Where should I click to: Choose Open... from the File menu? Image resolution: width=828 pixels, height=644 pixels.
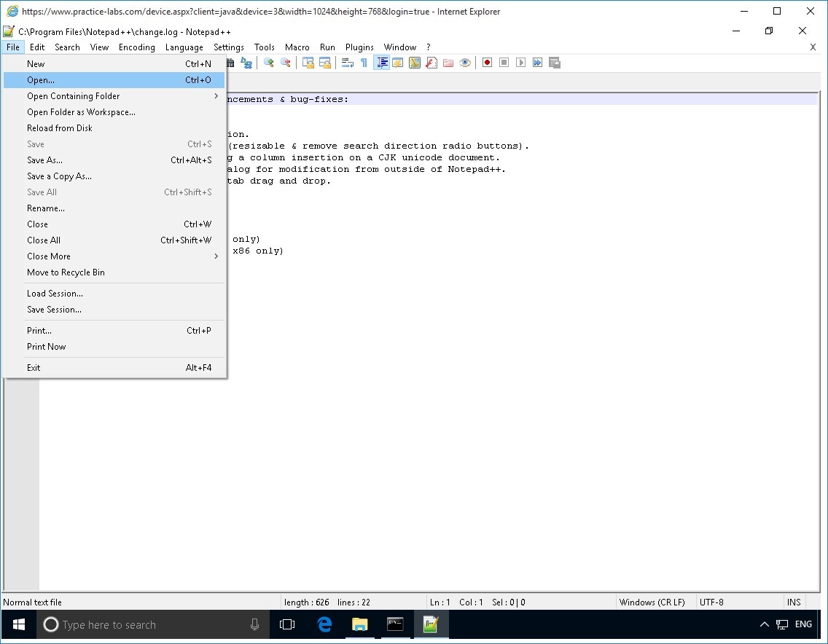click(x=41, y=80)
